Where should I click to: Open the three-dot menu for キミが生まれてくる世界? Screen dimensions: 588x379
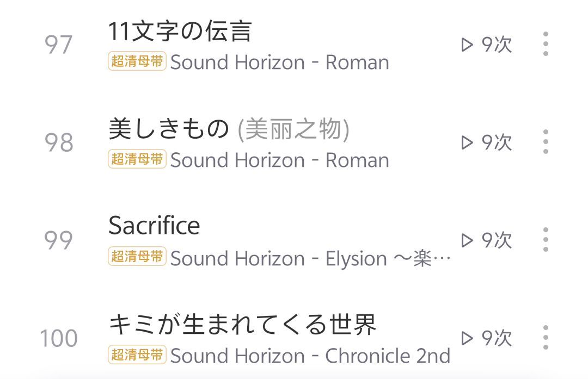(x=546, y=338)
